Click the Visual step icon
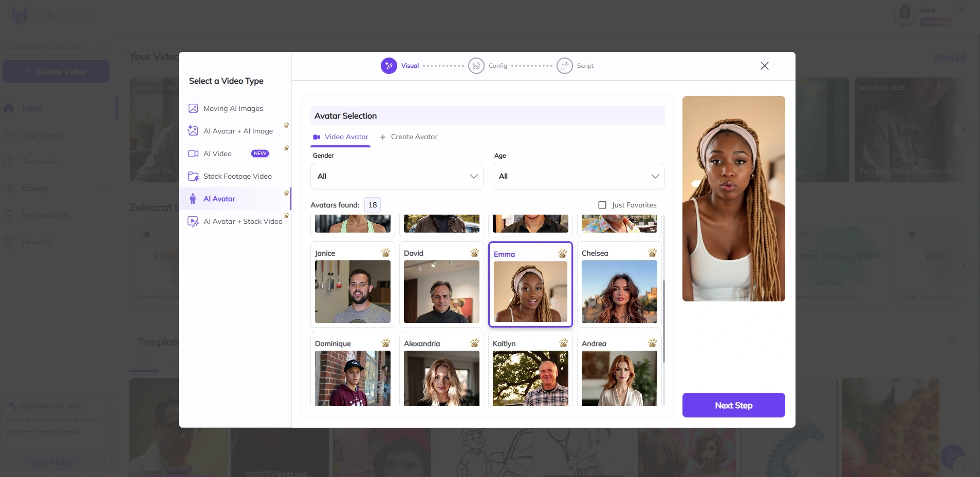Screen dimensions: 980x477 click(x=389, y=66)
